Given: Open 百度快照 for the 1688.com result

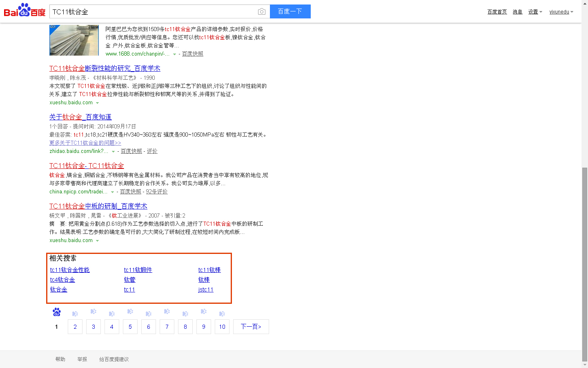Looking at the screenshot, I should [192, 54].
